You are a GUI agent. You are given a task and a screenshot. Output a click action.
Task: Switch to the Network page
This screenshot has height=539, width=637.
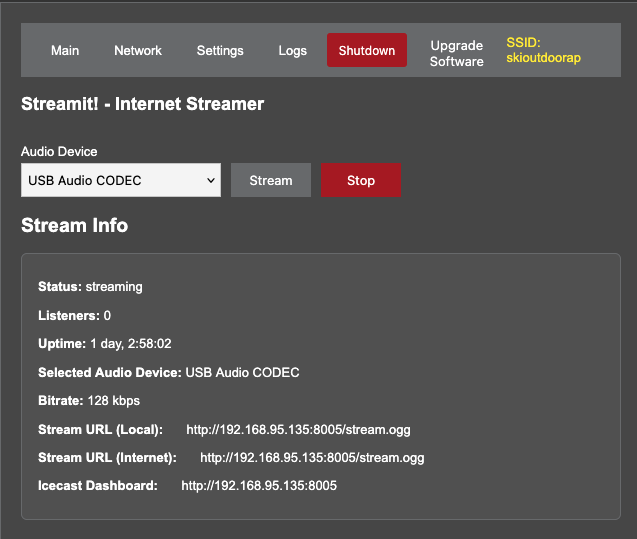(138, 50)
